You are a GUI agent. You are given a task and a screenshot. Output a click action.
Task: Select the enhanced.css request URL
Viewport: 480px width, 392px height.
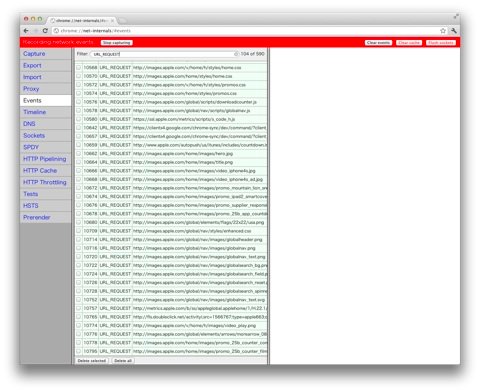point(192,231)
